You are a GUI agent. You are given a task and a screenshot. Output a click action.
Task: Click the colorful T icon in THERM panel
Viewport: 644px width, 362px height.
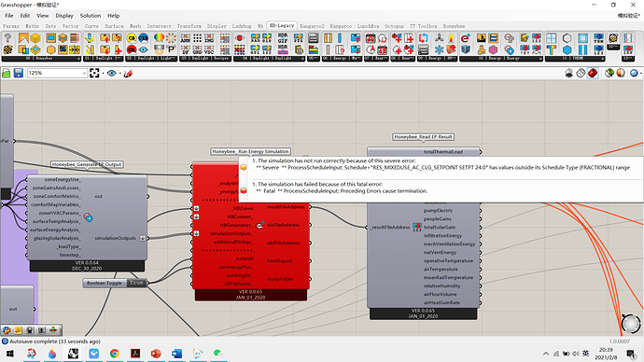pos(552,50)
